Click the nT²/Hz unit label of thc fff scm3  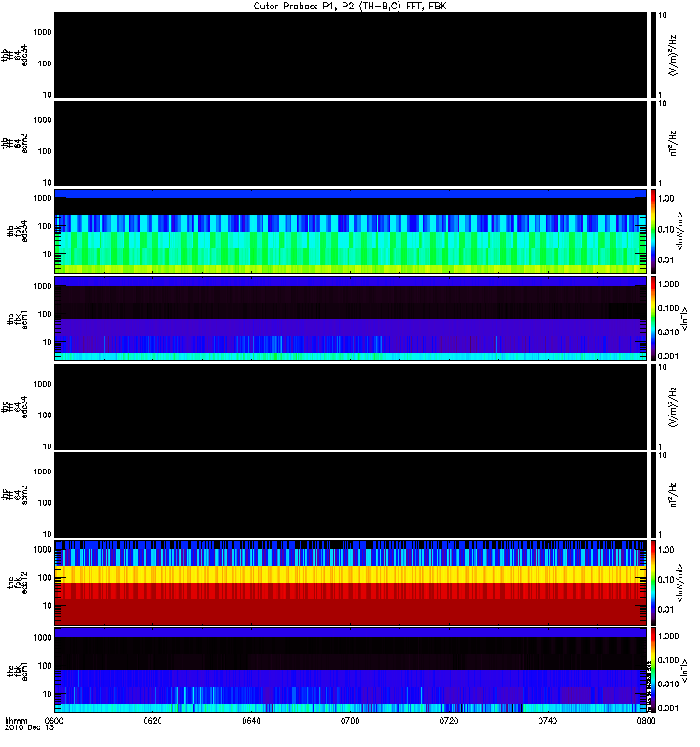pos(673,495)
